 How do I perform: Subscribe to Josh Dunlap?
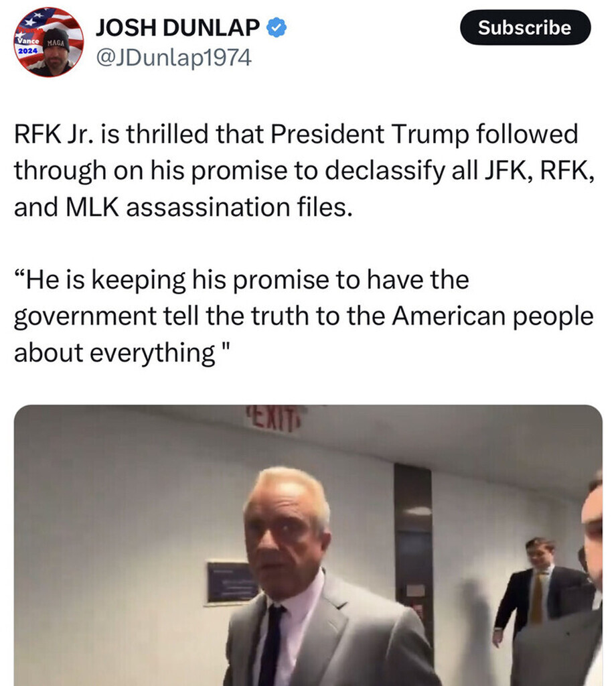coord(525,27)
